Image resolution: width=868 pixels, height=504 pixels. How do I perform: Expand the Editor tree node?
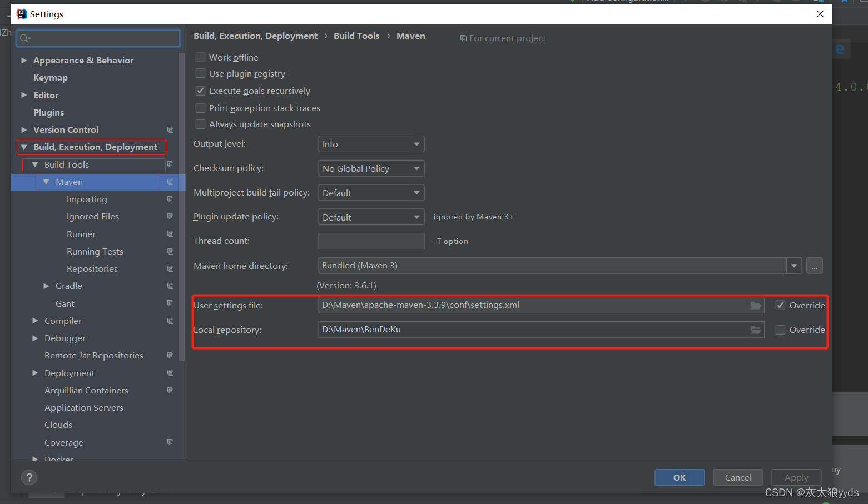24,95
